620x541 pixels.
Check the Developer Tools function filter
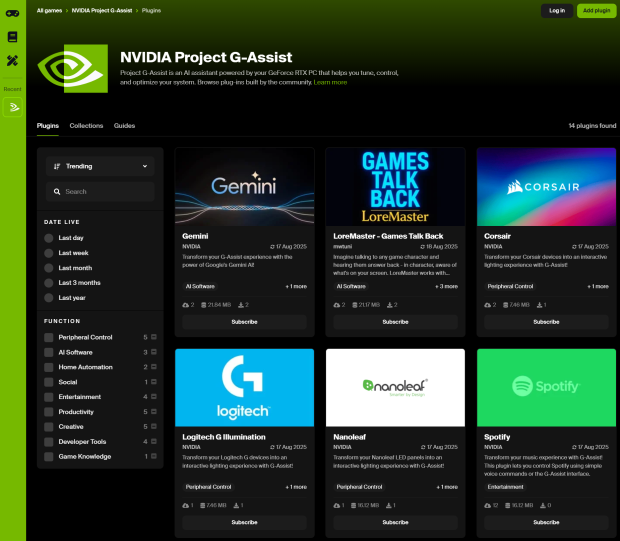[49, 442]
